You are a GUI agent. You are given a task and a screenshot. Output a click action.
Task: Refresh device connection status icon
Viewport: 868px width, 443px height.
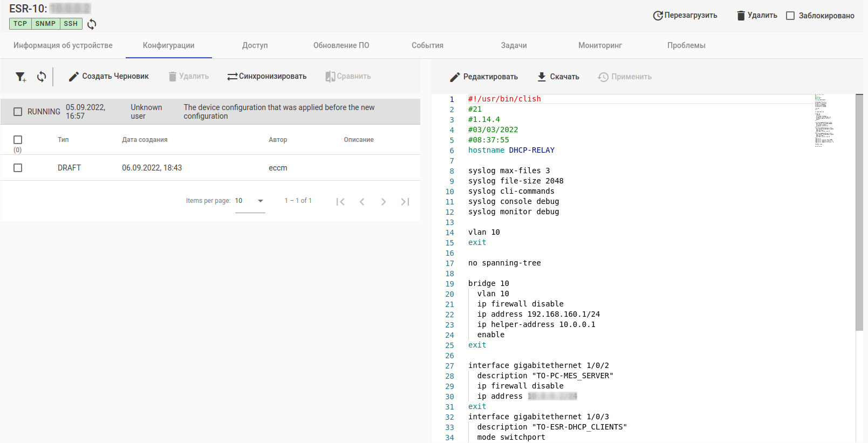[92, 24]
